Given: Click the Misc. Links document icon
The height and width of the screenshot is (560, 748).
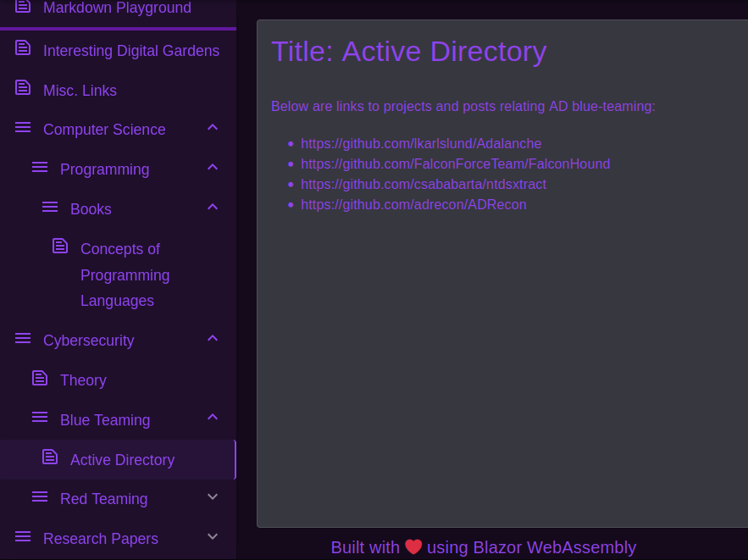Looking at the screenshot, I should (23, 88).
